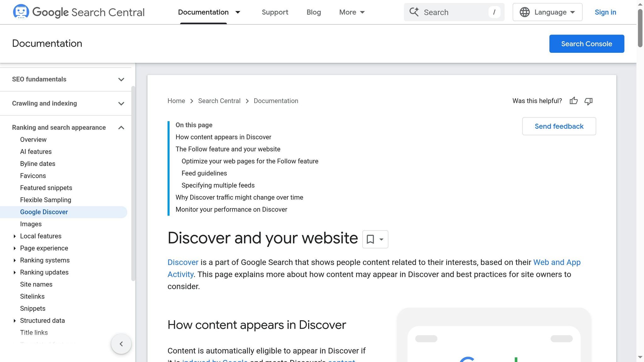Open the Support tab
This screenshot has height=362, width=644.
(x=275, y=12)
